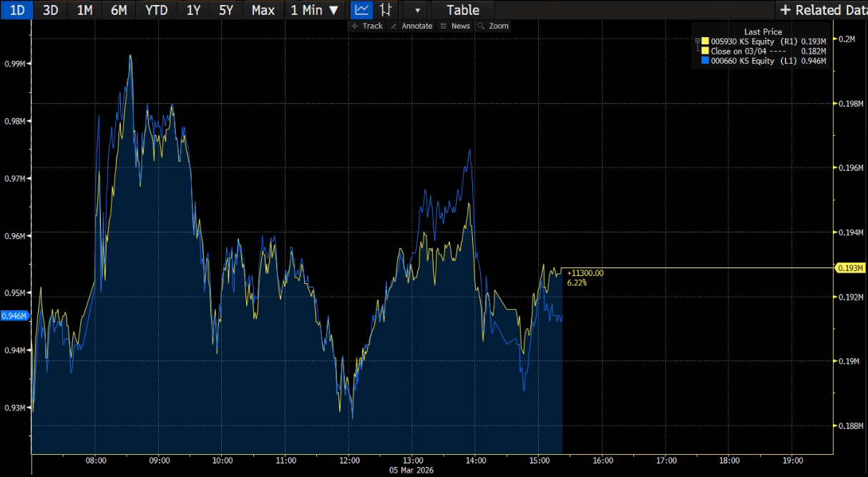Click the 0.93M left axis label
Image resolution: width=868 pixels, height=477 pixels.
click(15, 408)
